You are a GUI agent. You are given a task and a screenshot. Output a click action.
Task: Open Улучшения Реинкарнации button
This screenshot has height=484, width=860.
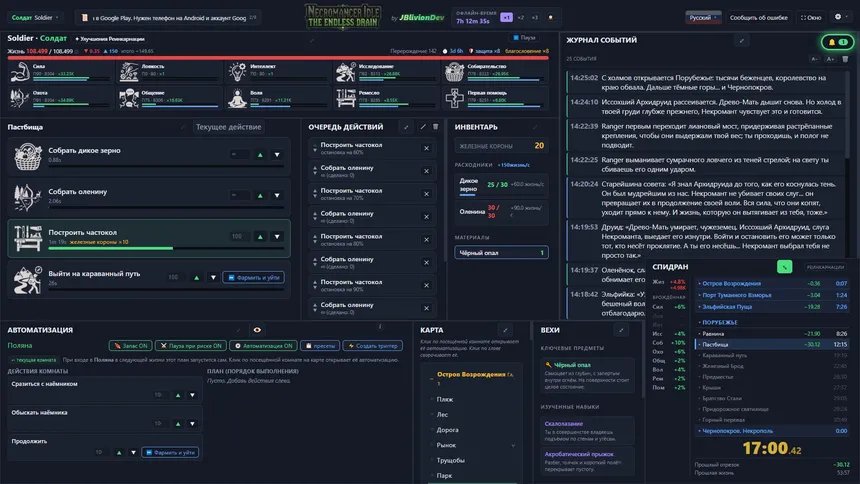(110, 39)
